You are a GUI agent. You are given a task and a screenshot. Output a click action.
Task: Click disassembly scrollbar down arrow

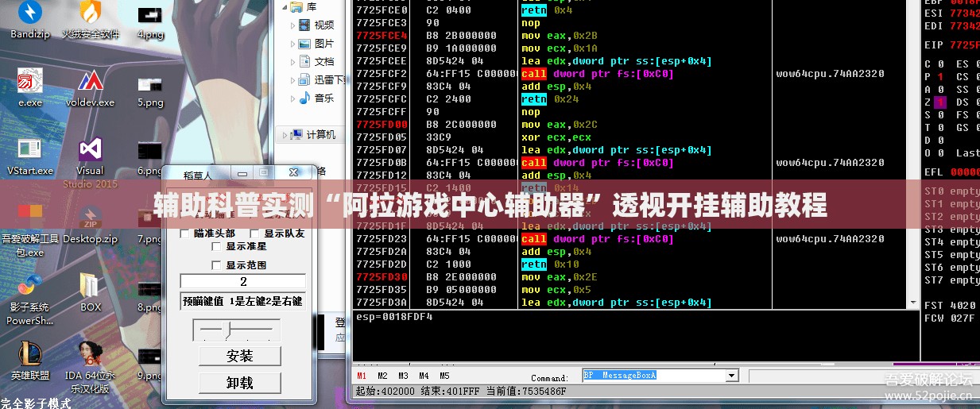point(913,301)
